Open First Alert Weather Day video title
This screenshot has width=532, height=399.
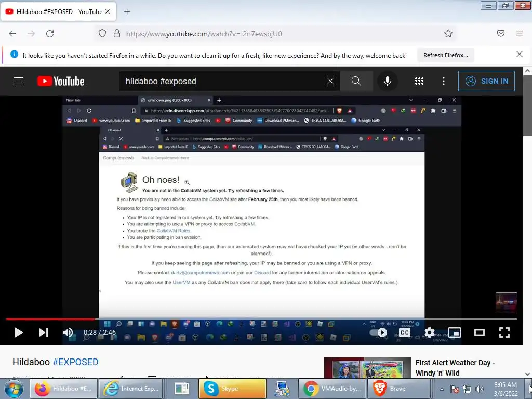tap(455, 368)
